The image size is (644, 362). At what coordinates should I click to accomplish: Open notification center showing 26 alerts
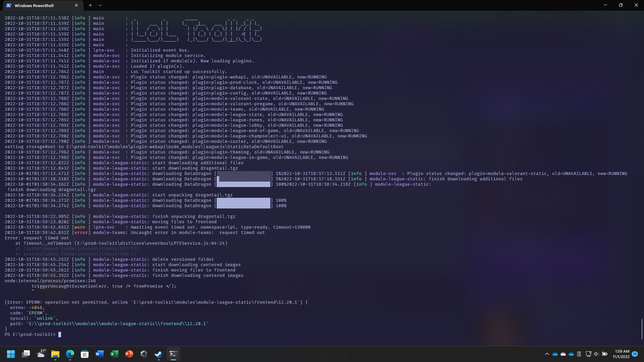pos(635,354)
